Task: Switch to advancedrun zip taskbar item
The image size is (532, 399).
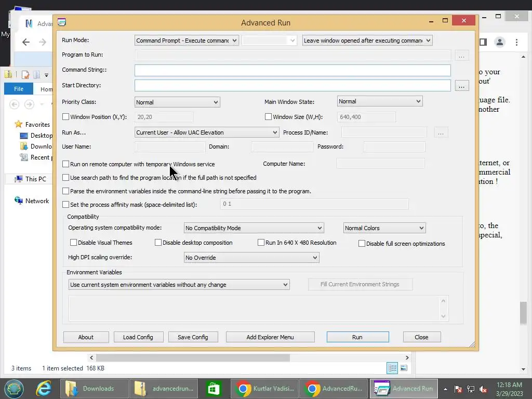Action: (x=164, y=389)
